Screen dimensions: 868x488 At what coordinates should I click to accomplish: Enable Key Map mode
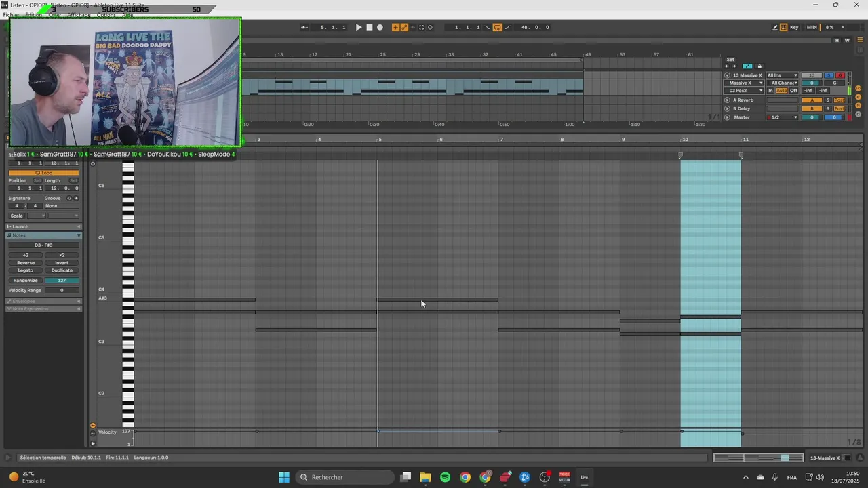[x=794, y=27]
